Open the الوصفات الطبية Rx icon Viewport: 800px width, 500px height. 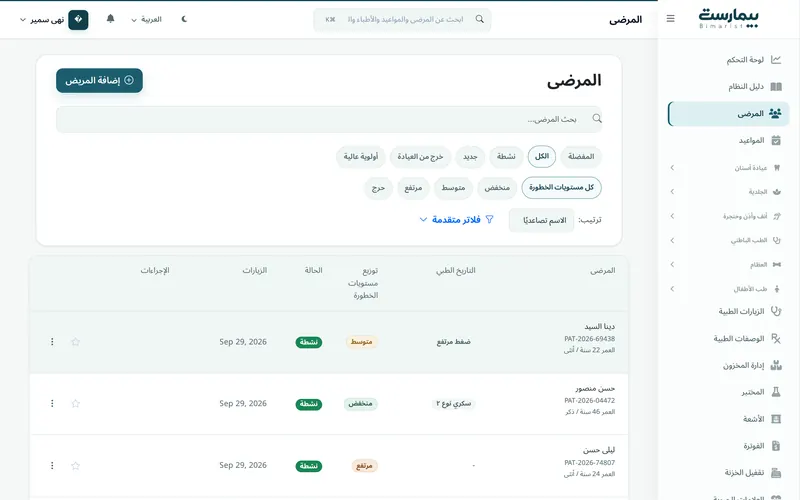tap(776, 338)
